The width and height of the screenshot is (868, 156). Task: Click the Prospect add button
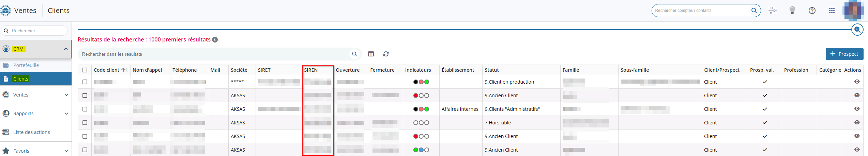point(844,54)
